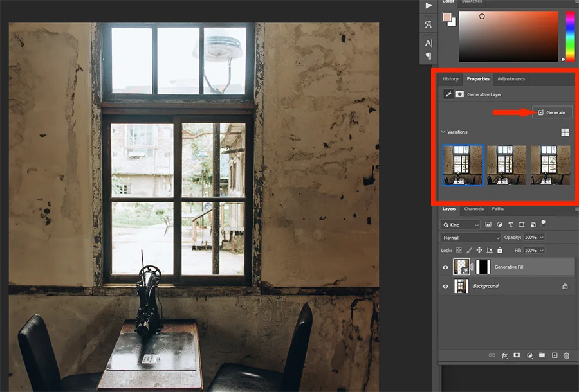Click the Fill 100% value field
579x392 pixels.
coord(531,250)
